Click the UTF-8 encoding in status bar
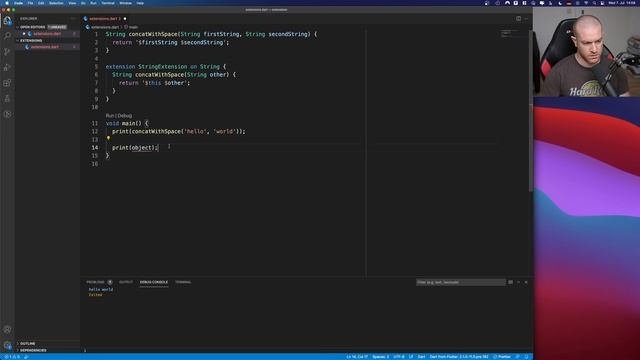Screen dimensions: 640x360 click(x=399, y=357)
